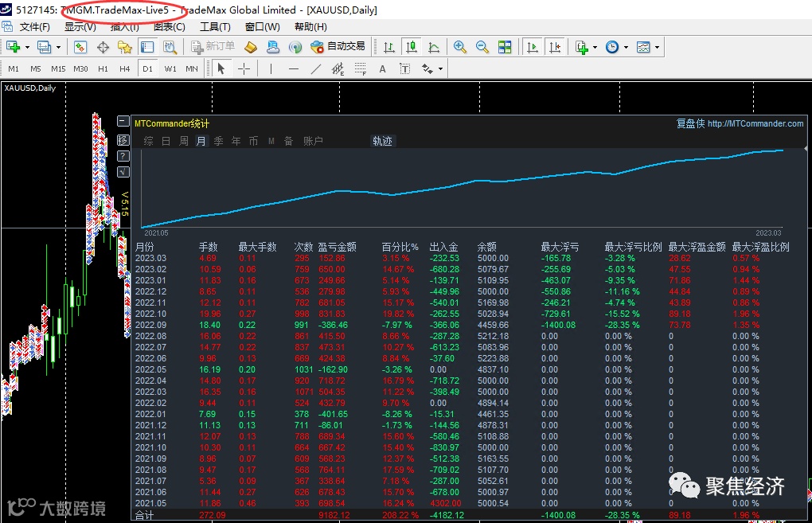The width and height of the screenshot is (812, 523).
Task: Toggle the M30 timeframe
Action: point(80,69)
